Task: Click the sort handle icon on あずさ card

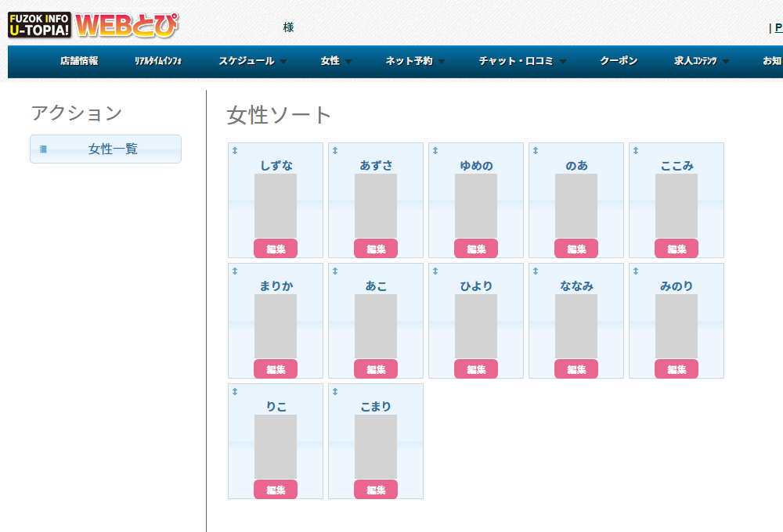Action: (x=335, y=150)
